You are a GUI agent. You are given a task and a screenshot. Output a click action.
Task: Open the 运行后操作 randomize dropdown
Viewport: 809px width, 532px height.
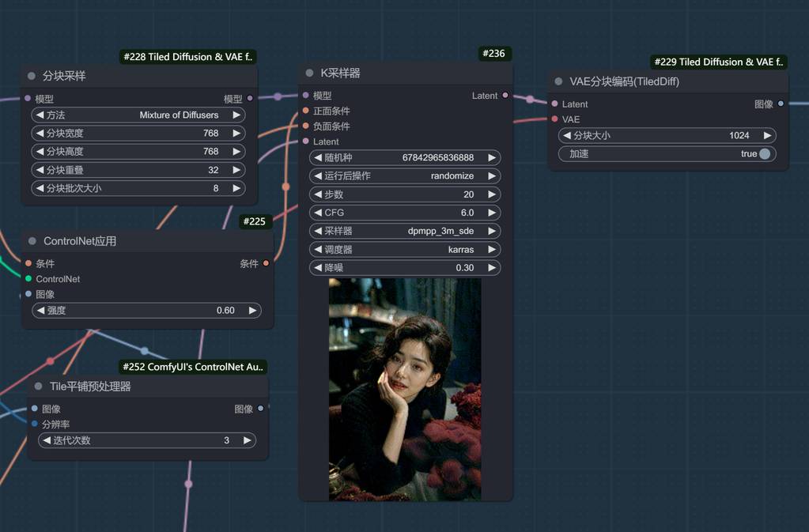pos(405,176)
